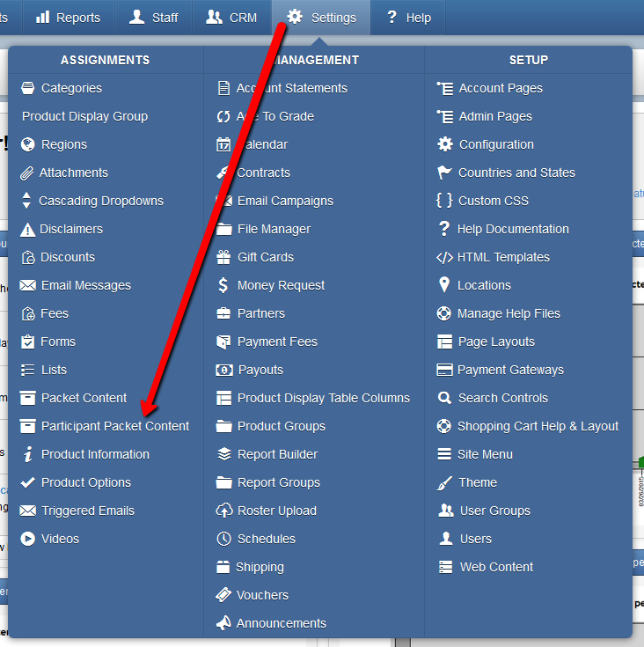The width and height of the screenshot is (644, 647).
Task: Open the Settings menu tab
Action: tap(321, 18)
